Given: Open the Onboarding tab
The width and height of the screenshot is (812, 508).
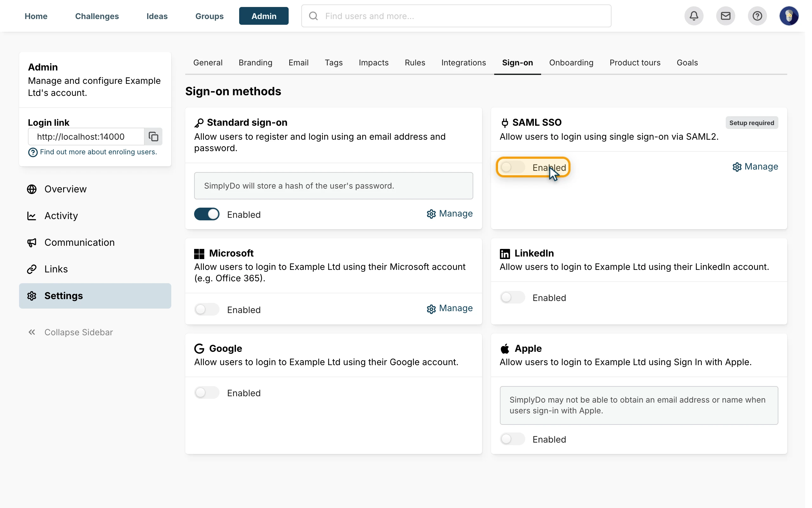Looking at the screenshot, I should click(571, 63).
